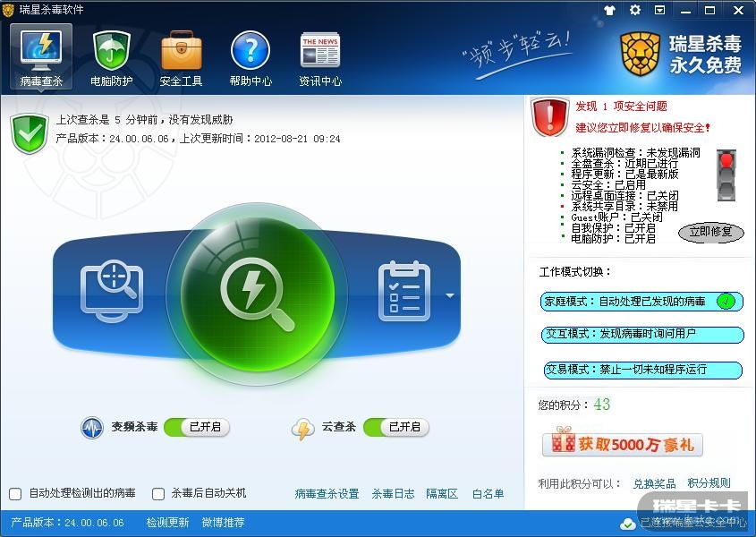Click 系统漏洞检查：未发现漏洞 status line
The height and width of the screenshot is (537, 756).
click(635, 153)
